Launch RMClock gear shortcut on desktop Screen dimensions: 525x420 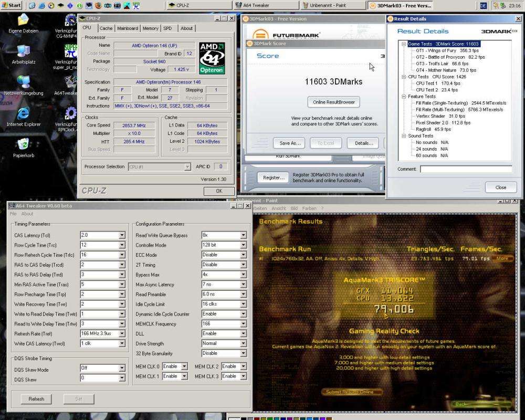[x=66, y=119]
